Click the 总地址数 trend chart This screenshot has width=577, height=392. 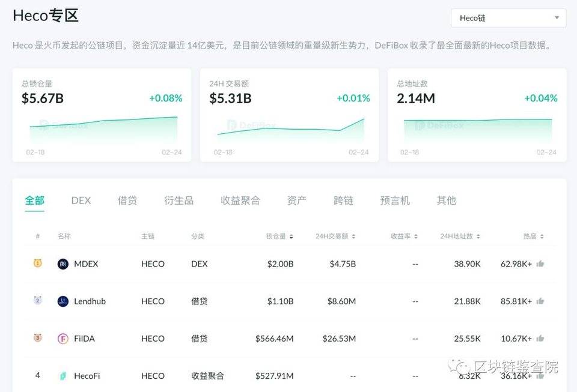click(x=478, y=131)
